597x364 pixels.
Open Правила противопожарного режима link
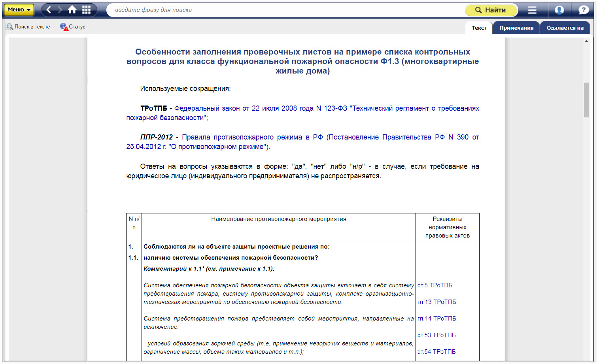[x=252, y=137]
